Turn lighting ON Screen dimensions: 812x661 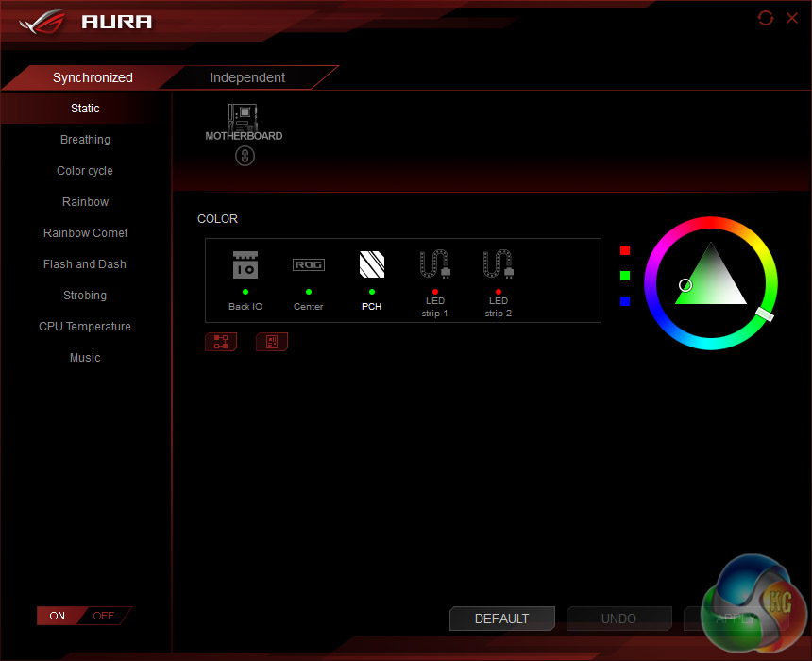point(58,616)
